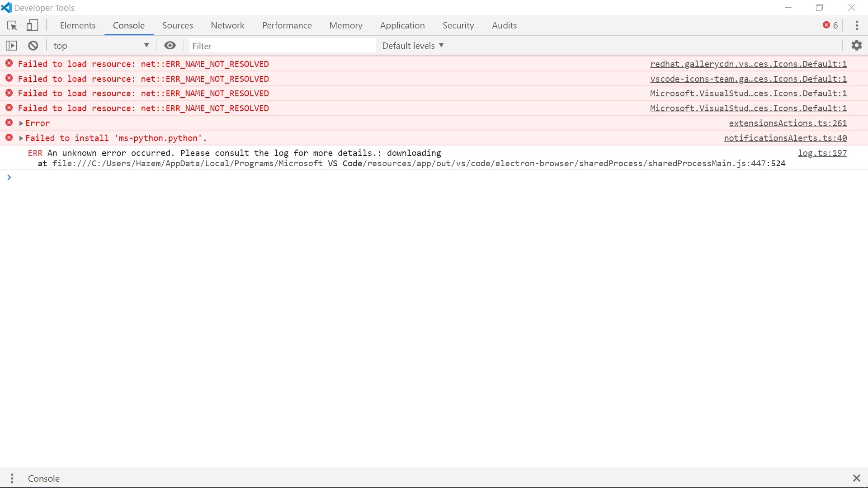Select the inspect element tool
This screenshot has height=488, width=868.
pyautogui.click(x=12, y=25)
